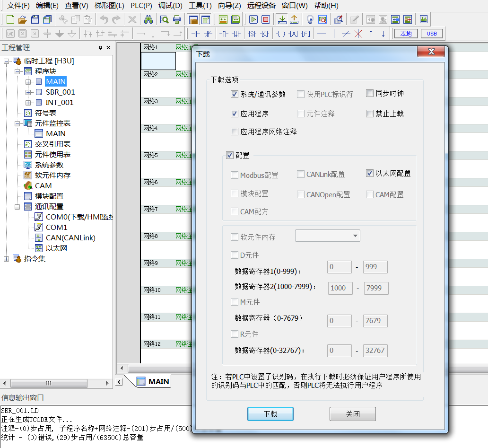The width and height of the screenshot is (488, 448).
Task: Click the Stop PLC red square icon
Action: (265, 19)
